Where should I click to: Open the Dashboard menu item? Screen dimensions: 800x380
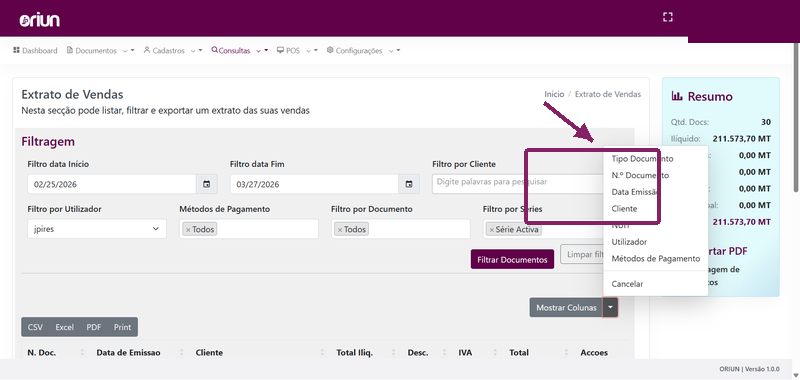tap(35, 50)
